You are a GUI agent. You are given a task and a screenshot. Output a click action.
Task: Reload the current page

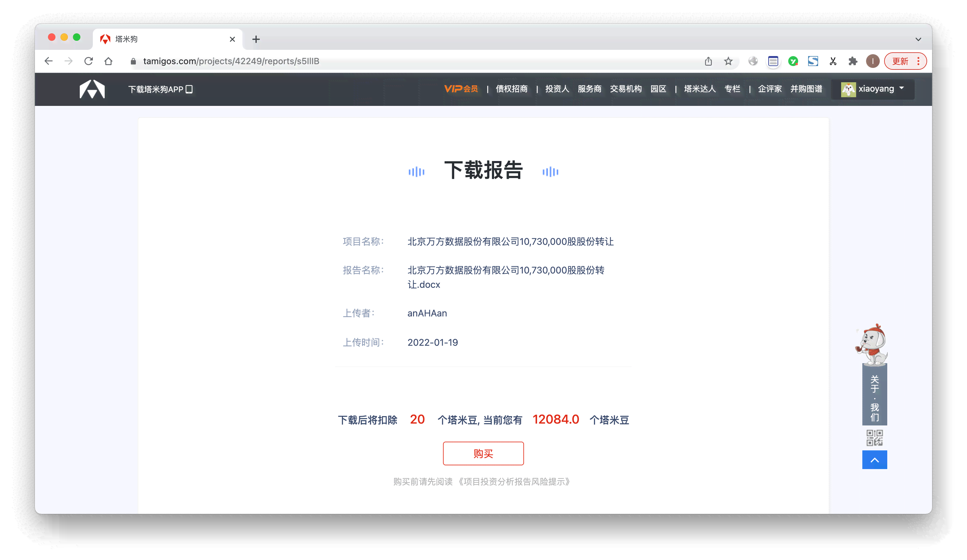(x=89, y=61)
